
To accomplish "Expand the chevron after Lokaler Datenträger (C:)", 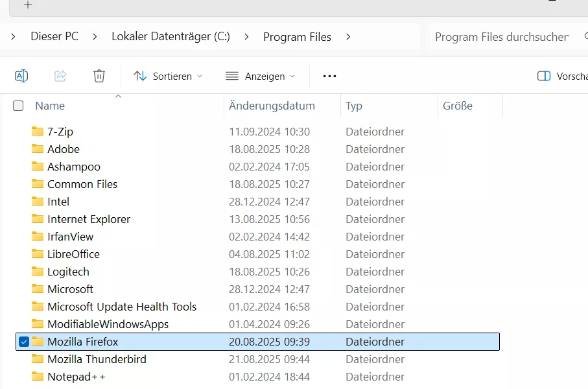I will (246, 37).
